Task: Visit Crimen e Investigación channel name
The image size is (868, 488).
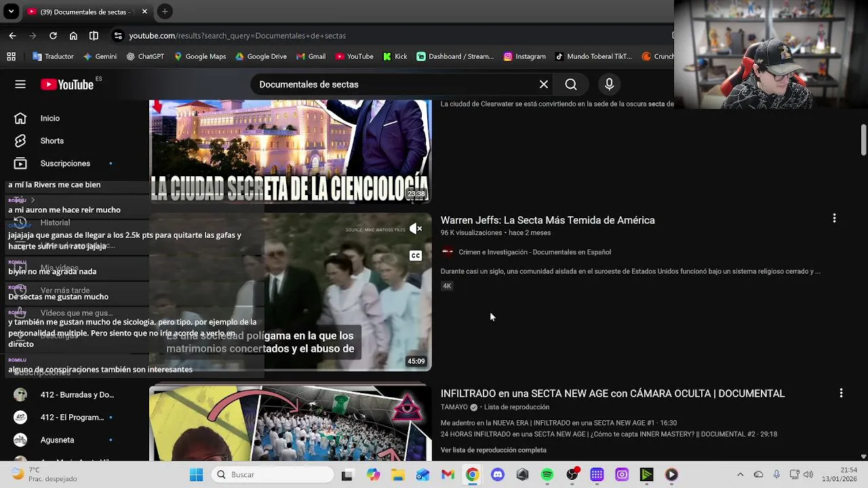Action: tap(534, 252)
